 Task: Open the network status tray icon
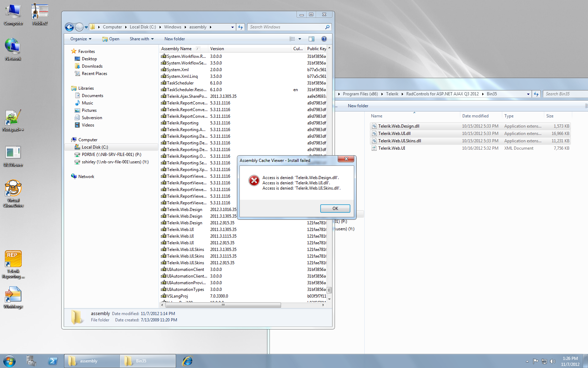pyautogui.click(x=544, y=361)
